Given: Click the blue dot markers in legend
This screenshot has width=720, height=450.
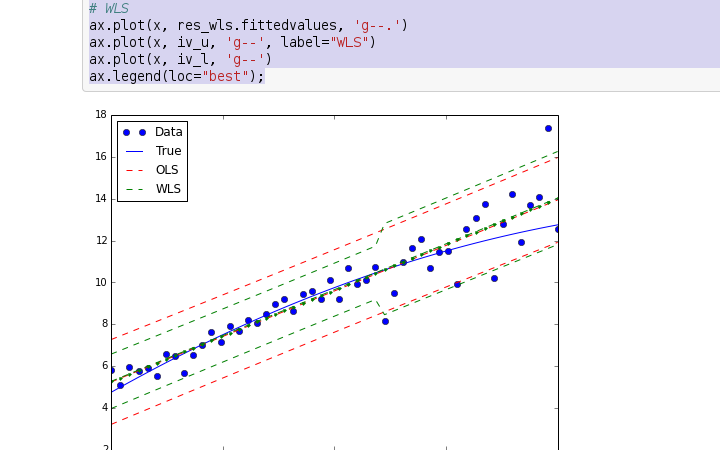Looking at the screenshot, I should click(134, 132).
